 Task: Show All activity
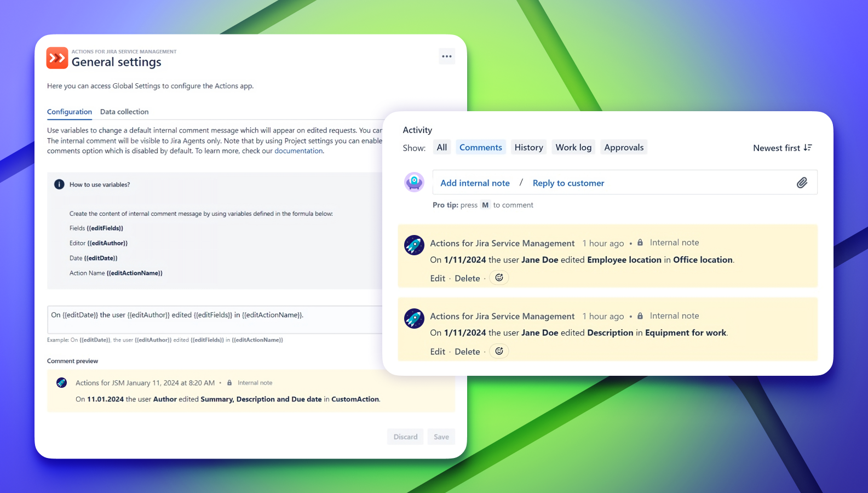(442, 147)
